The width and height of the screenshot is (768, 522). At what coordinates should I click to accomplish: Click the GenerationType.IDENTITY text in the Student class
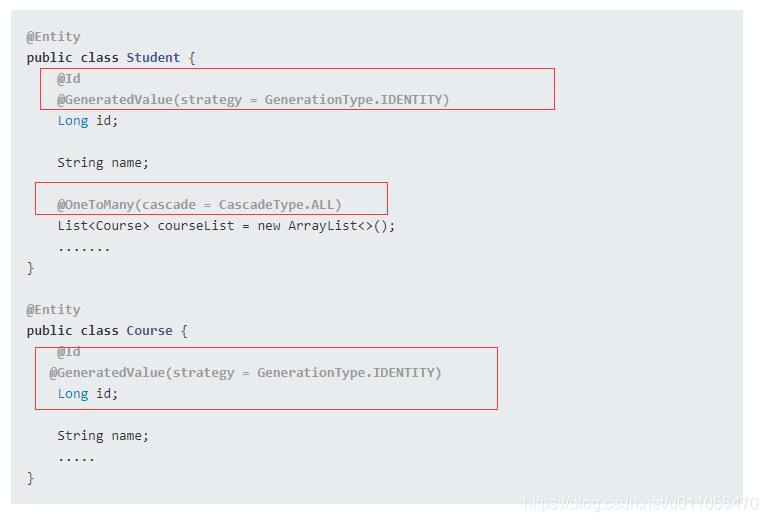coord(357,99)
